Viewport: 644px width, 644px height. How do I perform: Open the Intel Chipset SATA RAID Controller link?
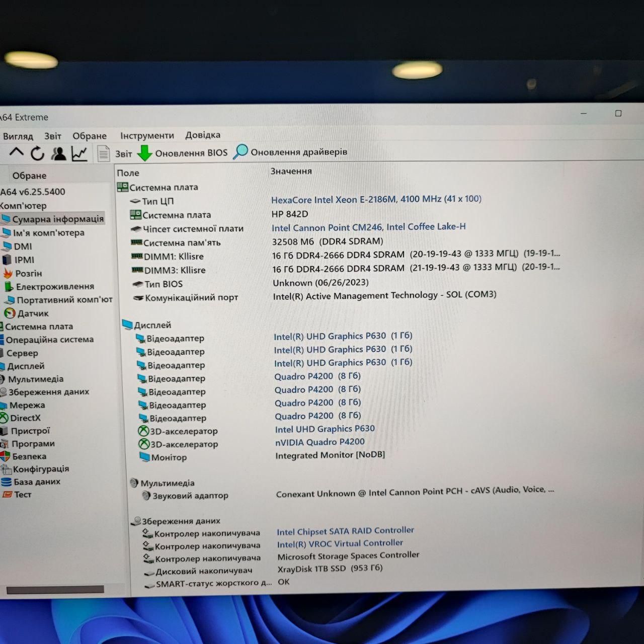[x=346, y=531]
